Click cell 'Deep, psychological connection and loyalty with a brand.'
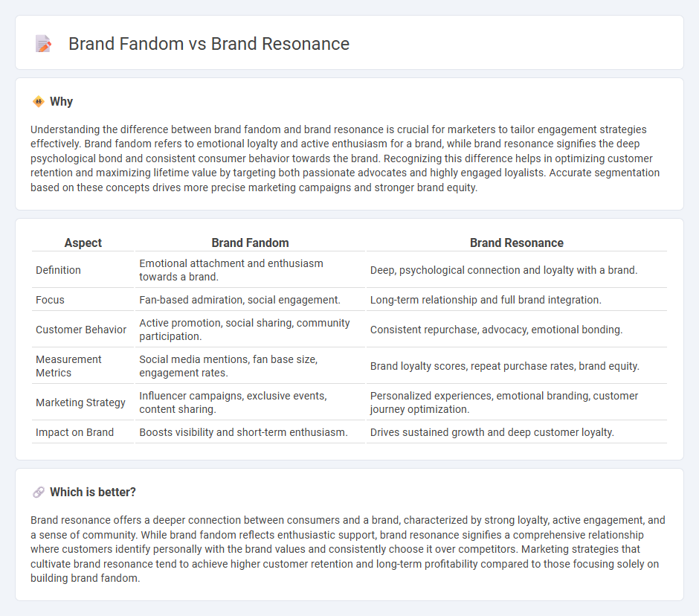The width and height of the screenshot is (699, 616). pos(517,270)
